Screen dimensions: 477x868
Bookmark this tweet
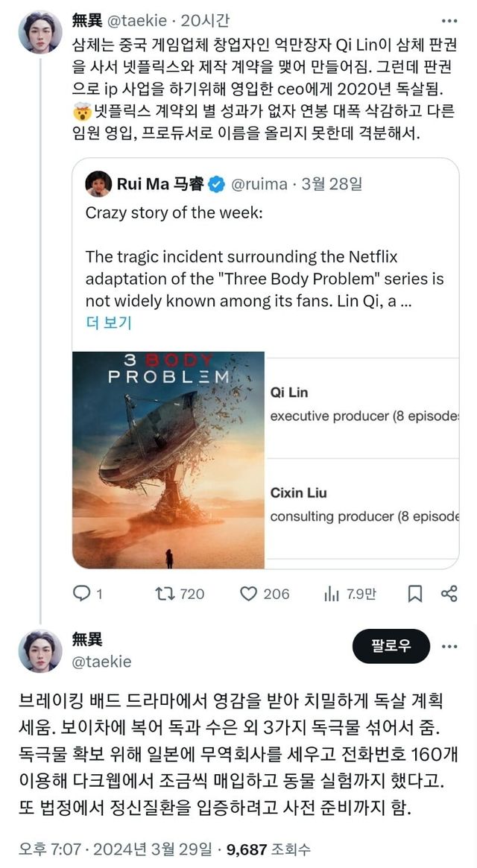415,593
